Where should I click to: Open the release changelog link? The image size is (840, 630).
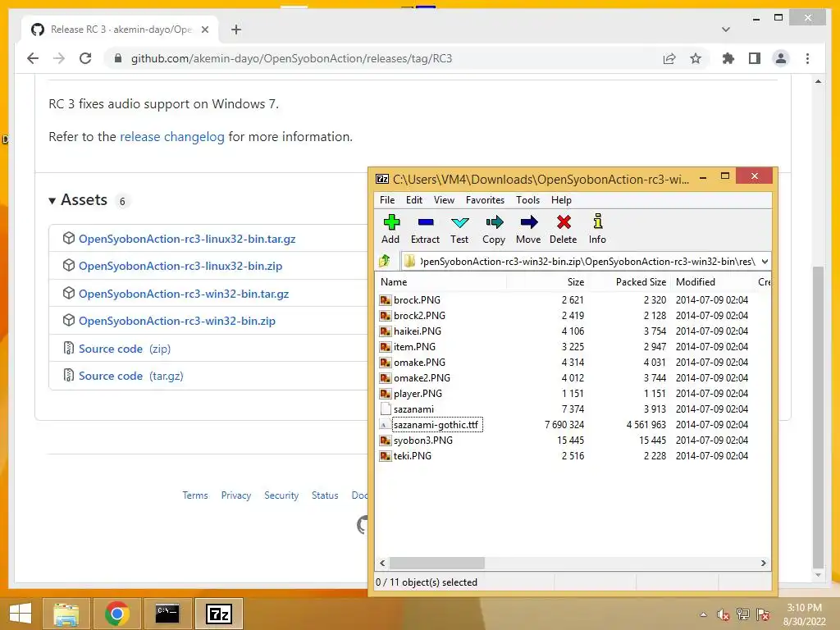(172, 137)
